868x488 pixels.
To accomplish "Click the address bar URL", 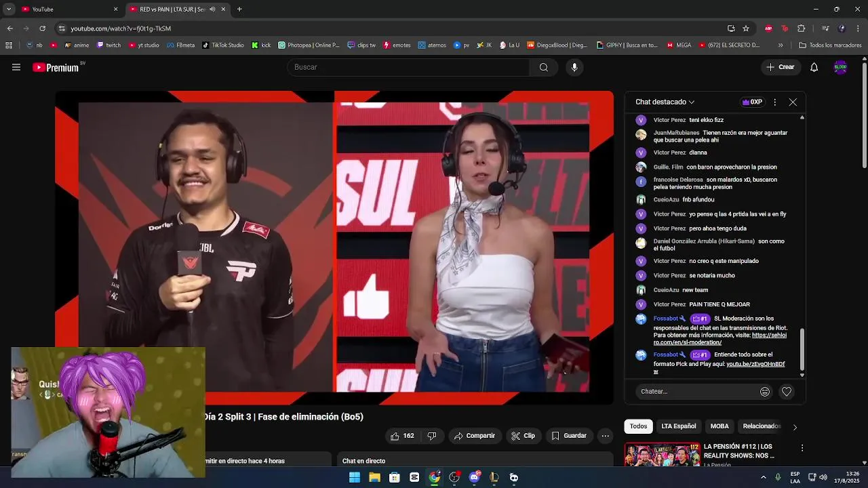I will click(x=121, y=28).
